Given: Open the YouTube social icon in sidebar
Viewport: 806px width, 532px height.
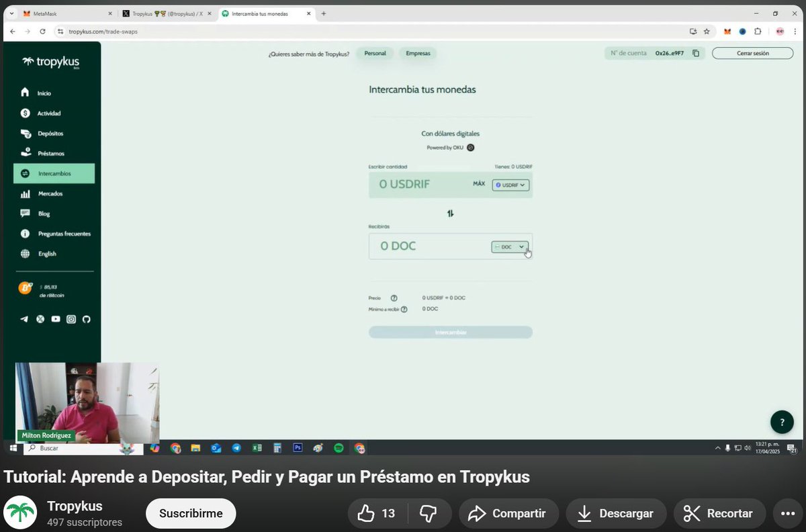Looking at the screenshot, I should coord(56,319).
